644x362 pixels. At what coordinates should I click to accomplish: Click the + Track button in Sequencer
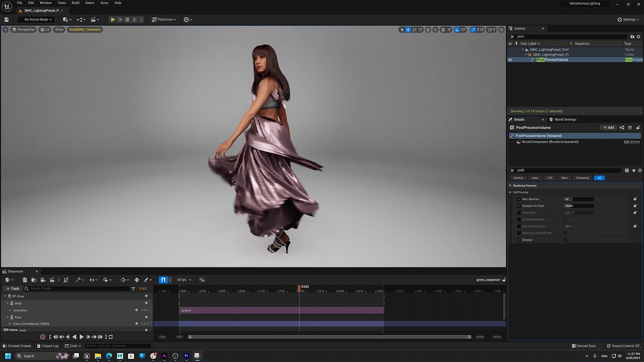(x=13, y=289)
